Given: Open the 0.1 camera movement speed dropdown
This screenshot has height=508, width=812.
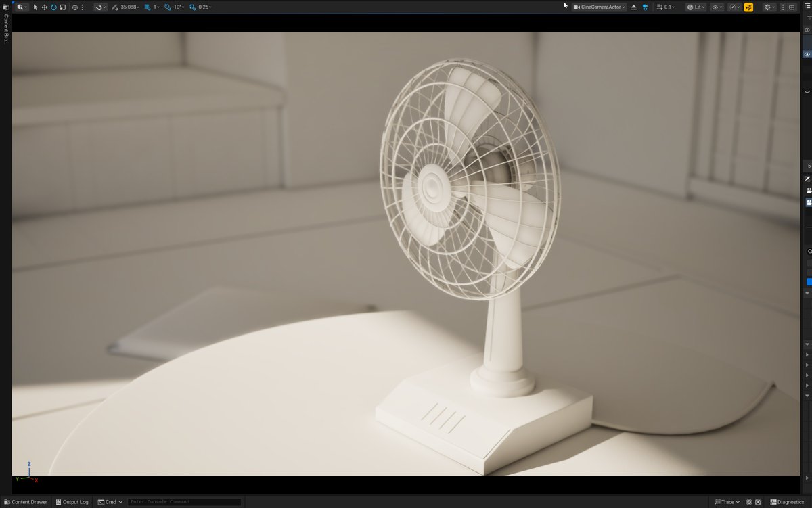Looking at the screenshot, I should (665, 7).
